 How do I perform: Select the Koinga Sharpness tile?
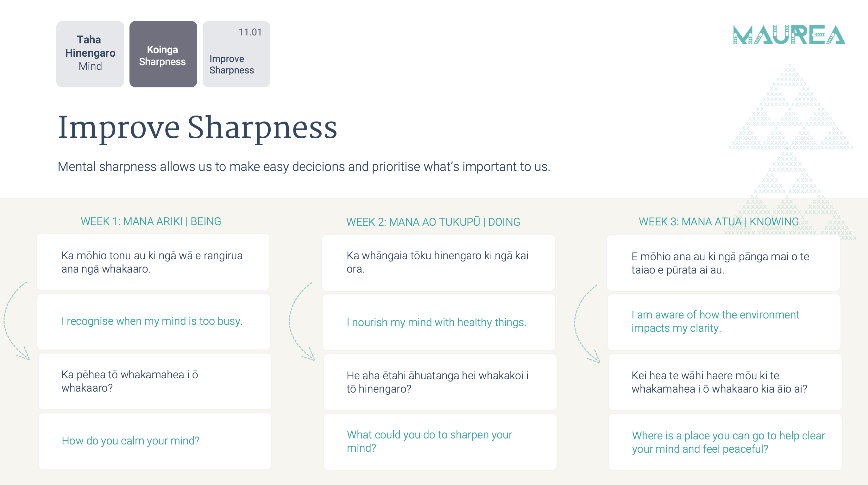(163, 54)
